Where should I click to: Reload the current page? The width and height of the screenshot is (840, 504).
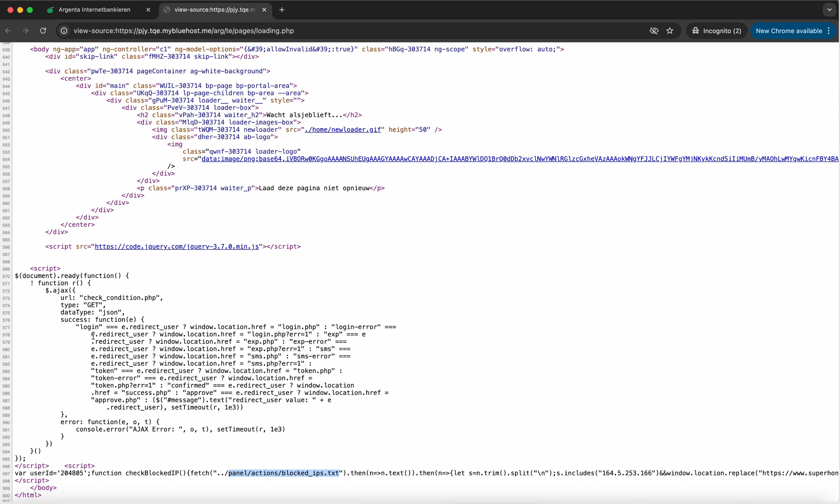[x=43, y=31]
